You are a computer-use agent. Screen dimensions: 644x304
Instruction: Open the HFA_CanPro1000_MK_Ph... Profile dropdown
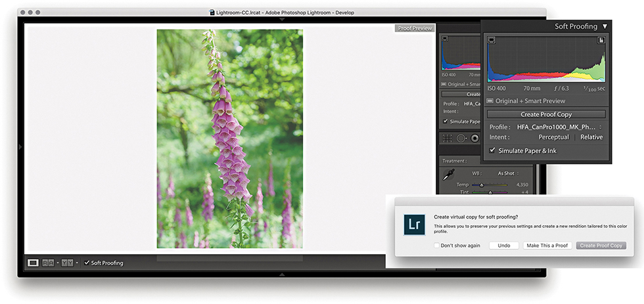coord(560,127)
